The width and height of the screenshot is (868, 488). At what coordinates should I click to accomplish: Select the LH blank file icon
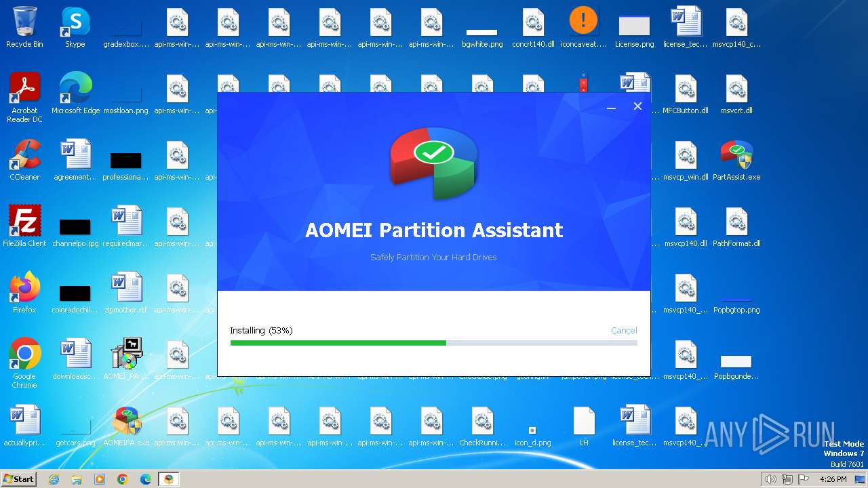pos(584,426)
